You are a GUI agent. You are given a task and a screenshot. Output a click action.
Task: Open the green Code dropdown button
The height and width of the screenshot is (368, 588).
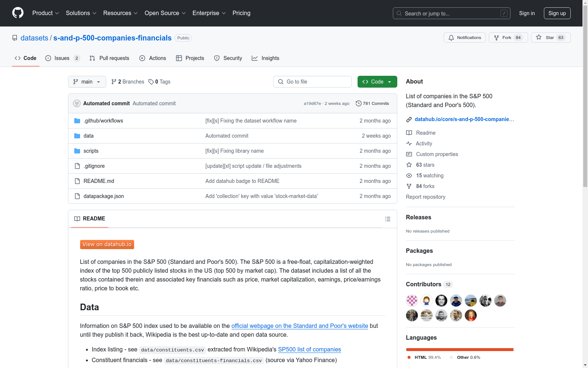pos(377,82)
